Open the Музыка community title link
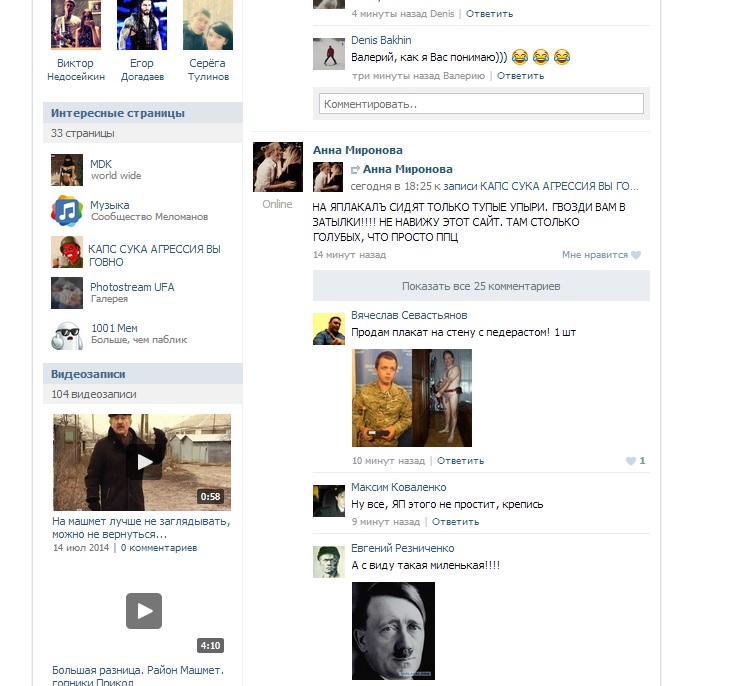Image resolution: width=730 pixels, height=686 pixels. [x=110, y=205]
